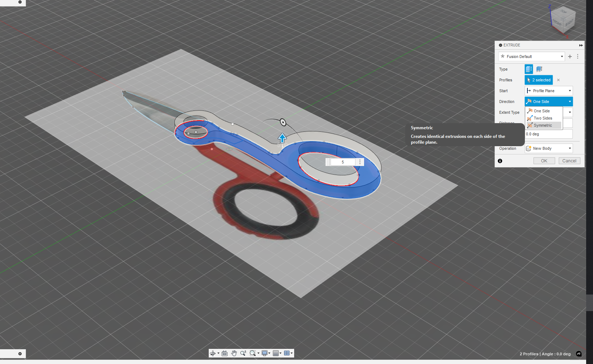The width and height of the screenshot is (593, 364).
Task: Select the Extrude solid type icon
Action: click(x=528, y=69)
